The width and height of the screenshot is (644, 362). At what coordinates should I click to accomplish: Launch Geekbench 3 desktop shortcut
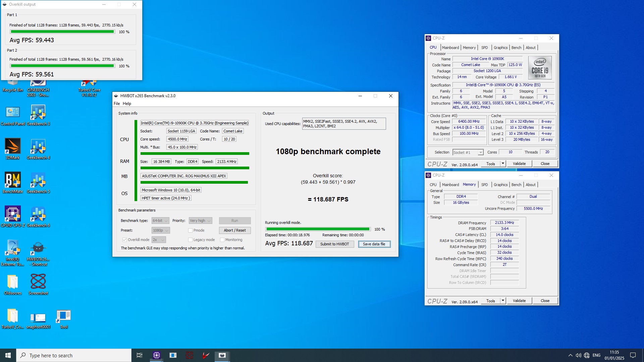point(38,115)
